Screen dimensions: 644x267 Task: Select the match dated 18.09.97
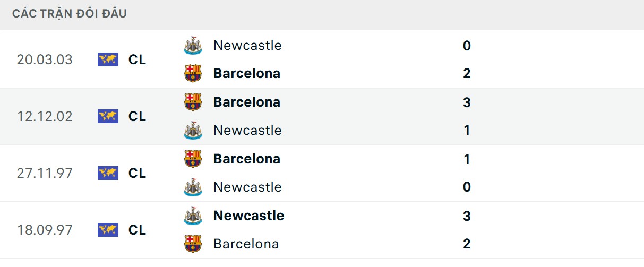tap(45, 230)
